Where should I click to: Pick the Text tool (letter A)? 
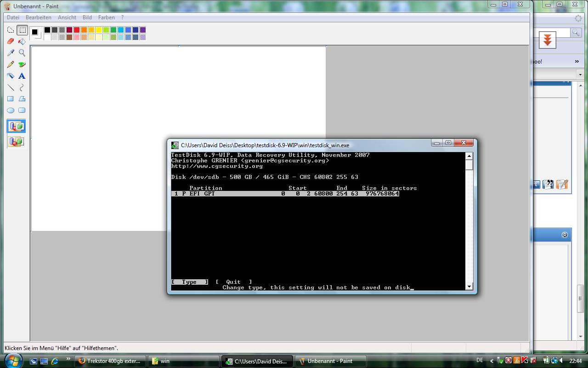(x=22, y=76)
